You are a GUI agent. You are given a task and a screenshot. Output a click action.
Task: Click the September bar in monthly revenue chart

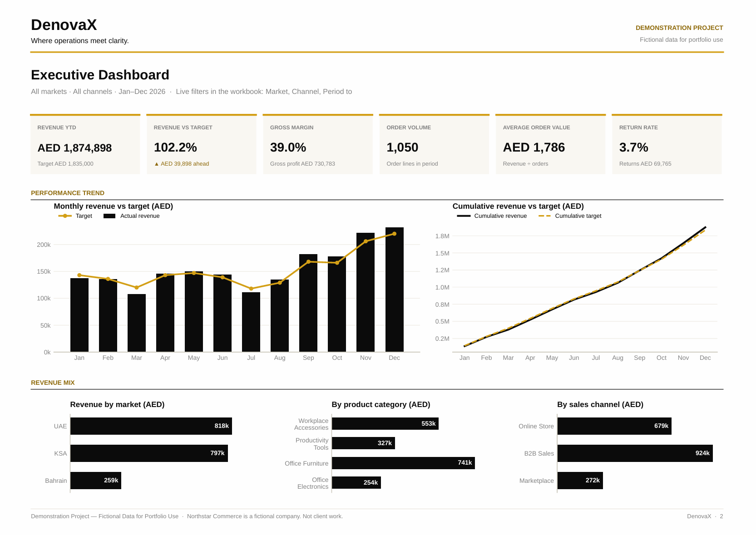[x=308, y=303]
